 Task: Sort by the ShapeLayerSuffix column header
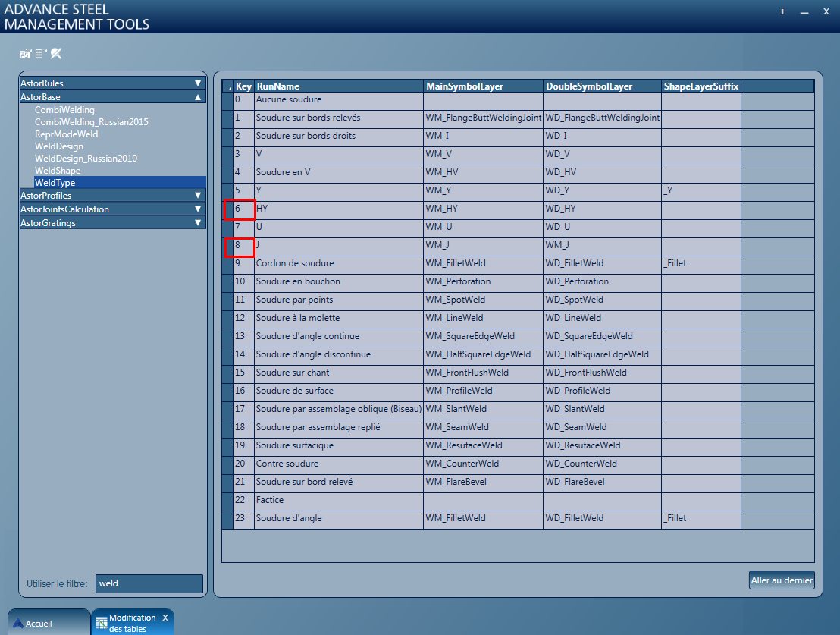tap(701, 86)
